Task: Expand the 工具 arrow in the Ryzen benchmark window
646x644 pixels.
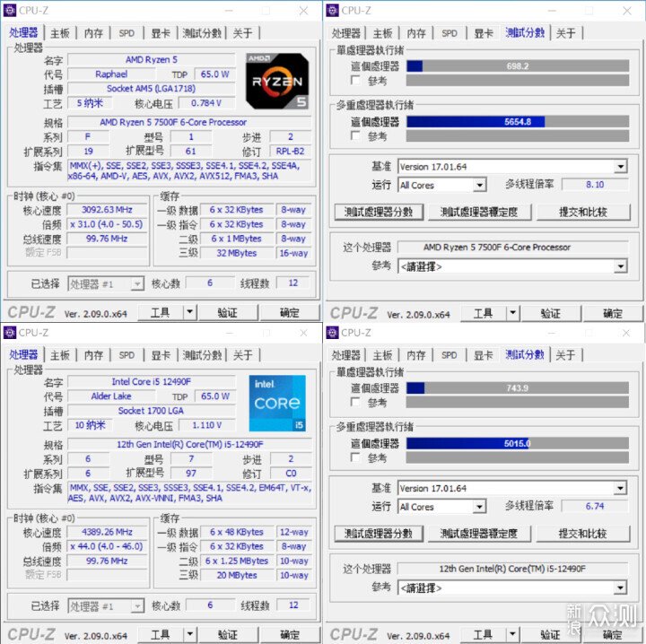Action: click(x=513, y=313)
